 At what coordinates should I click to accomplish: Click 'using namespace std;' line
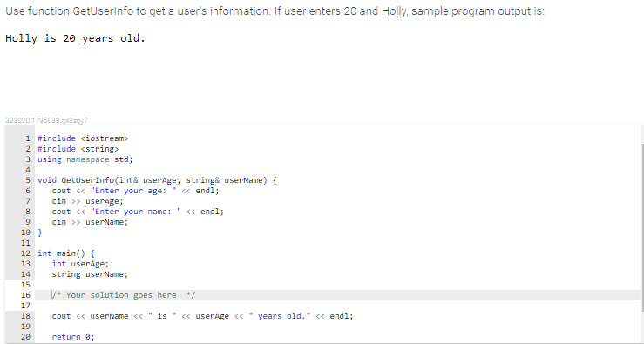point(85,159)
